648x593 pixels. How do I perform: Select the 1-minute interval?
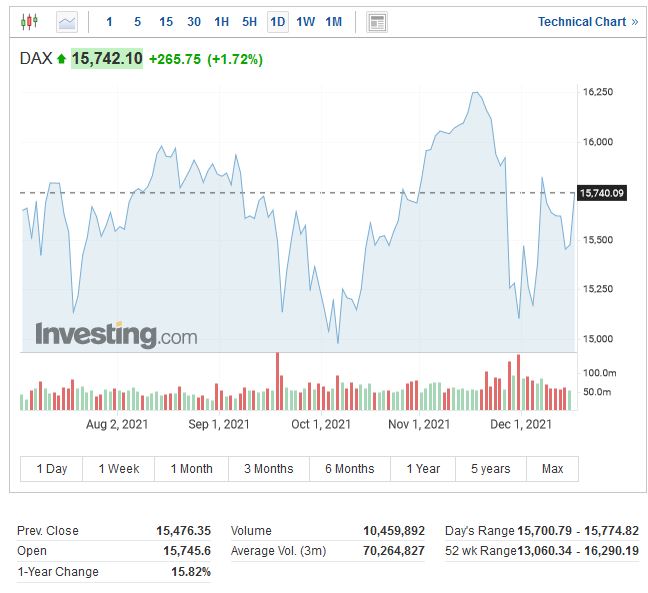click(x=110, y=21)
